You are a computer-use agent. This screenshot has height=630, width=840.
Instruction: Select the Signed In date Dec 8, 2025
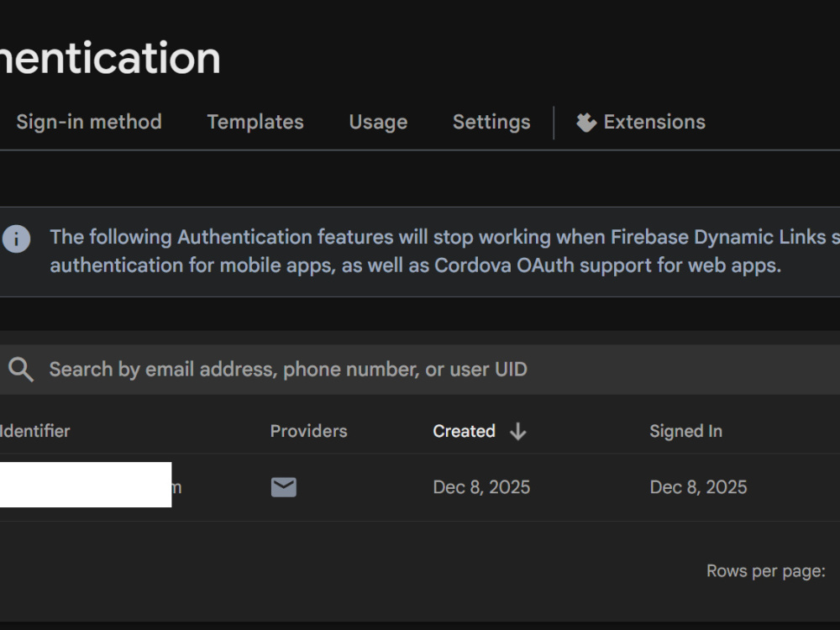click(x=698, y=487)
